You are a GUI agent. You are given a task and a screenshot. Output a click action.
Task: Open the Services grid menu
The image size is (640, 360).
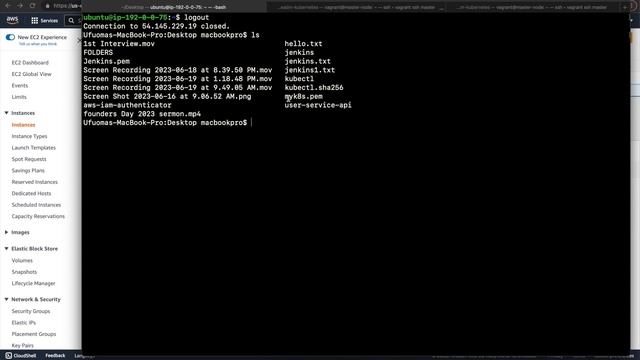click(44, 20)
